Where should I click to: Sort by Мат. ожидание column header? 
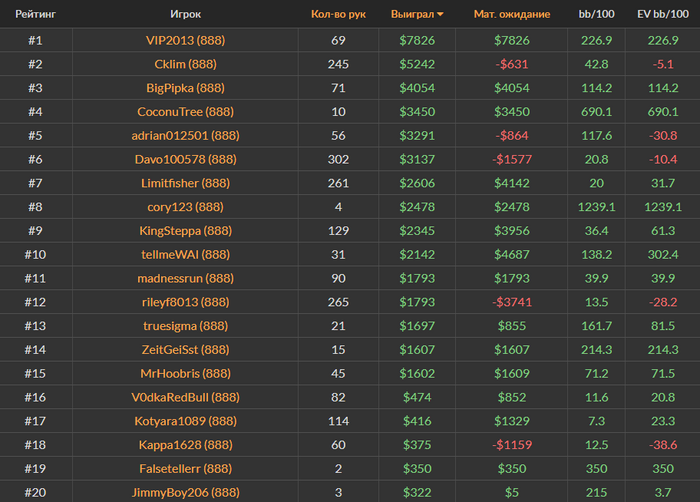click(x=510, y=15)
